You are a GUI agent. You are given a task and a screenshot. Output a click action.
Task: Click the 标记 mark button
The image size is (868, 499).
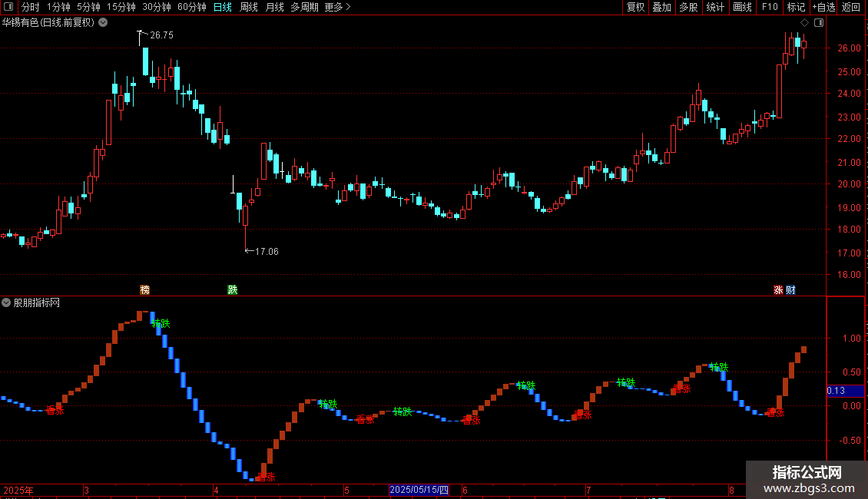click(x=796, y=7)
